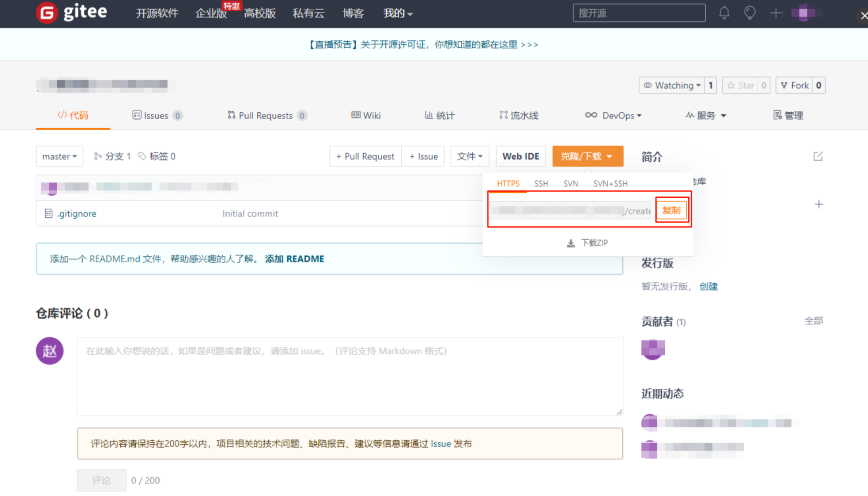Open the notifications bell icon

(724, 13)
